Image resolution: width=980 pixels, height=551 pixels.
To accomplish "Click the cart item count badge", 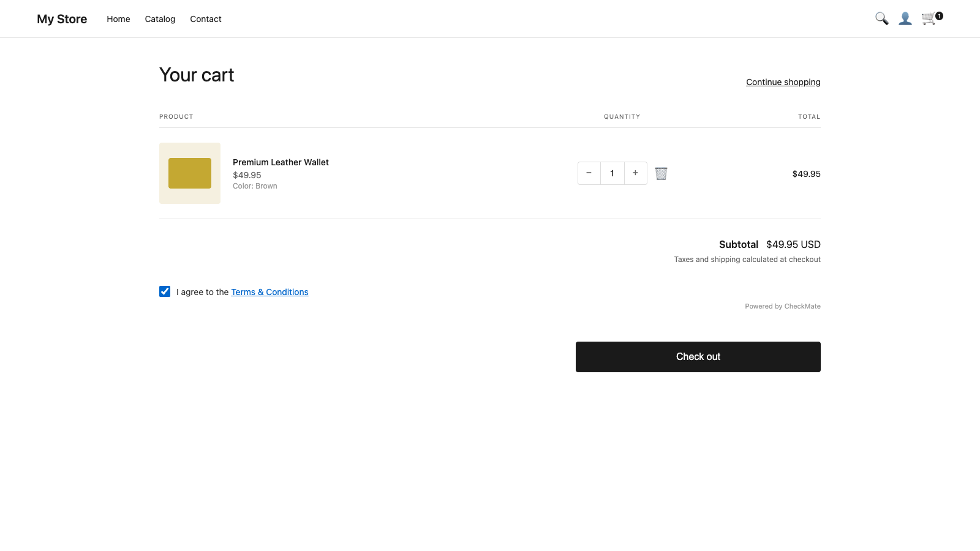I will 939,16.
